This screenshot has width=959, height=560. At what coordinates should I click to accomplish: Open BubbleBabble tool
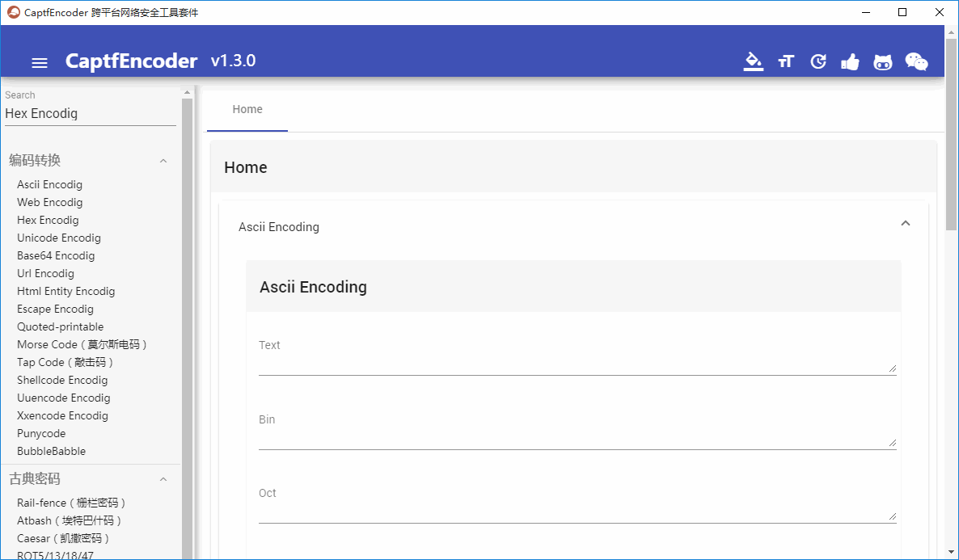click(52, 451)
